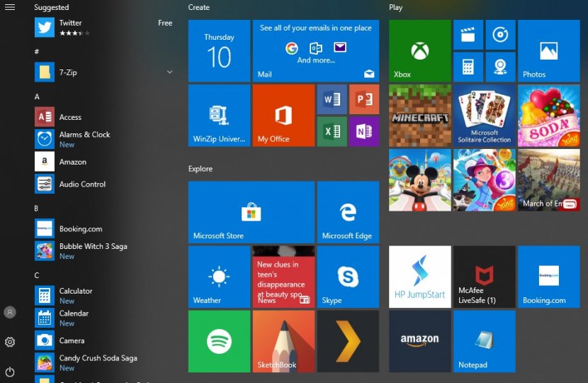Open the Xbox tile
Image resolution: width=588 pixels, height=383 pixels.
pos(419,51)
